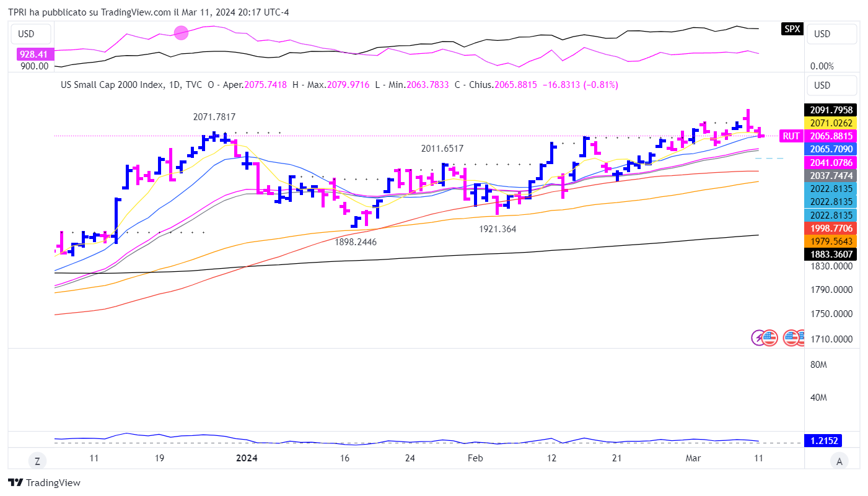
Task: Click the US flag icon beside lightning bolt
Action: [x=769, y=337]
